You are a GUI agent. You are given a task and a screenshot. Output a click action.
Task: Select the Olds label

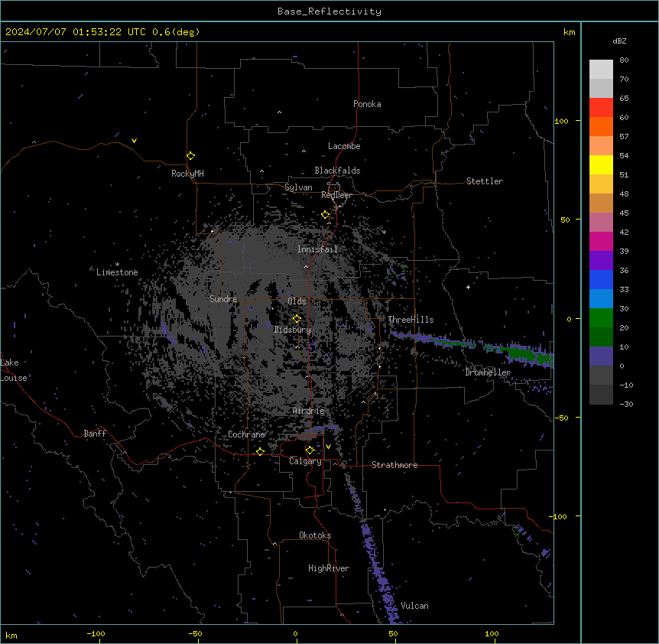(297, 301)
